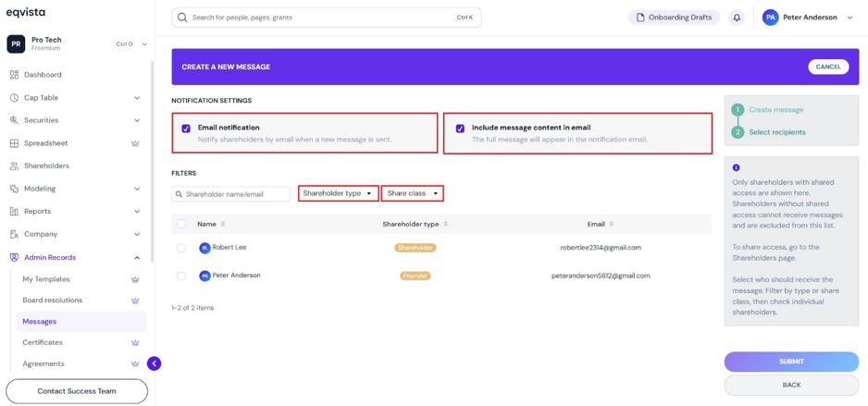
Task: Click the Founder badge for Peter Anderson
Action: tap(415, 276)
